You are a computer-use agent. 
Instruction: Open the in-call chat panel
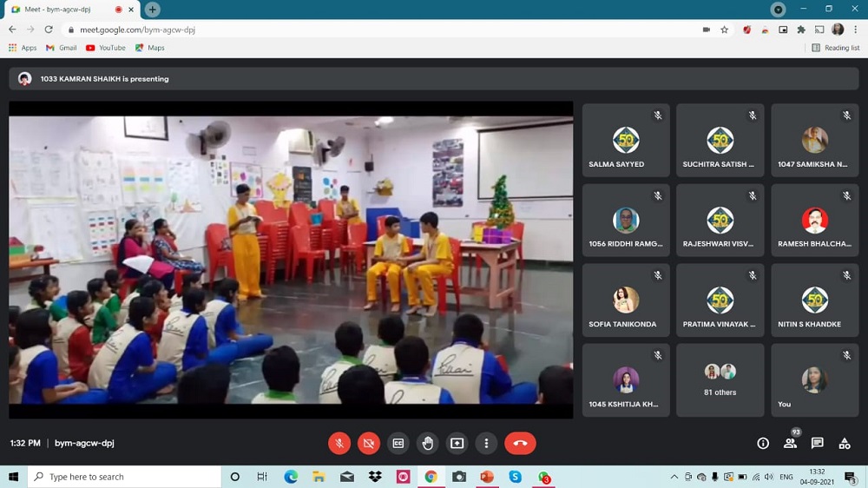click(x=817, y=443)
